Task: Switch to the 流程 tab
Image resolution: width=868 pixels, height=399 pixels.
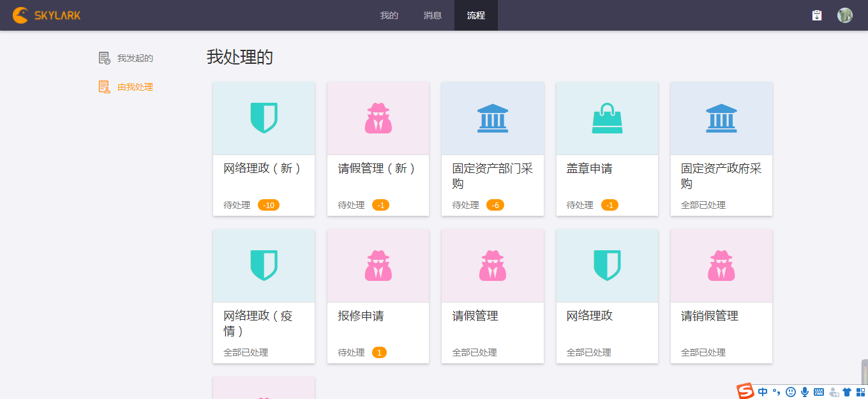Action: (x=476, y=15)
